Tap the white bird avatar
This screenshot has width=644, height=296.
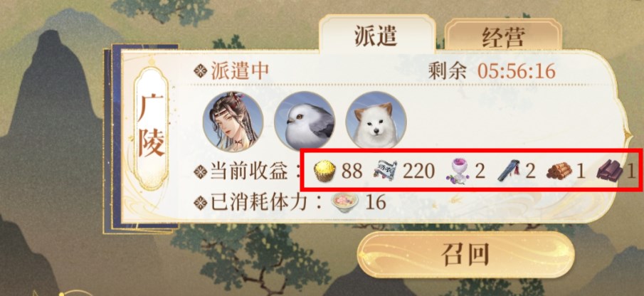(305, 122)
